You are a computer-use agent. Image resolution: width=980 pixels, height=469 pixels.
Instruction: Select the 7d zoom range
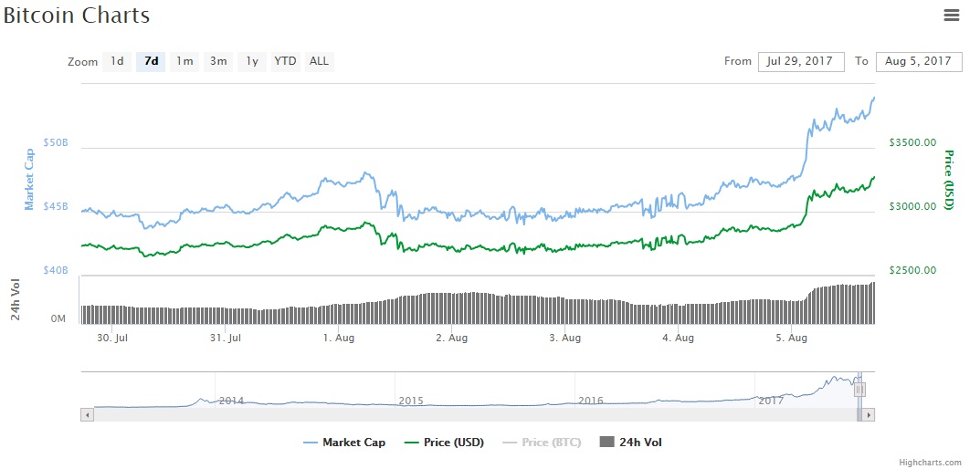click(x=151, y=61)
